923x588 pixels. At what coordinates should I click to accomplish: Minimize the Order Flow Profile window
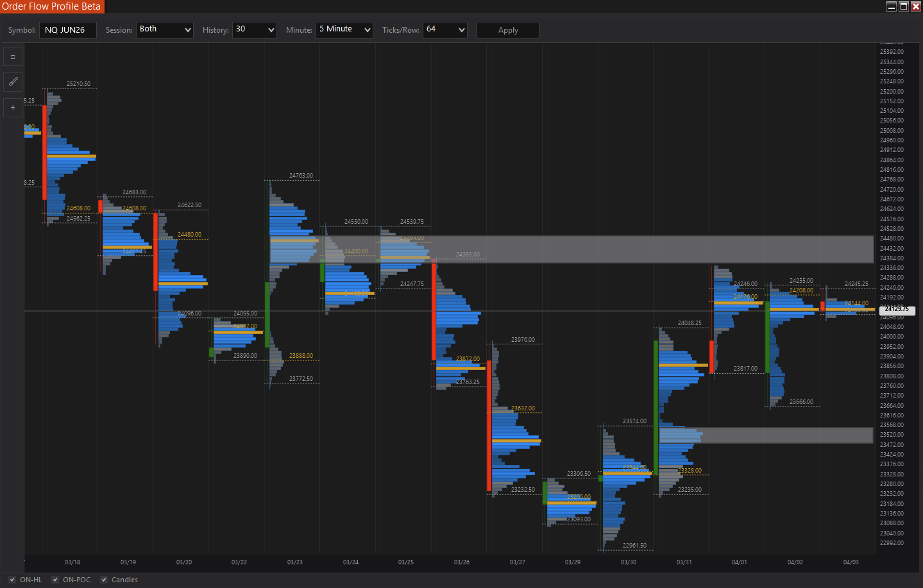[892, 6]
